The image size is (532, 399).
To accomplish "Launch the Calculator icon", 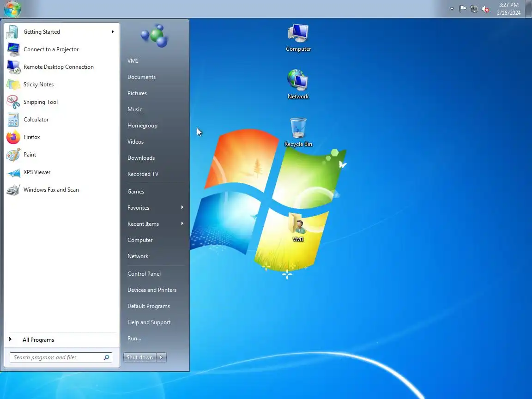I will (x=13, y=120).
